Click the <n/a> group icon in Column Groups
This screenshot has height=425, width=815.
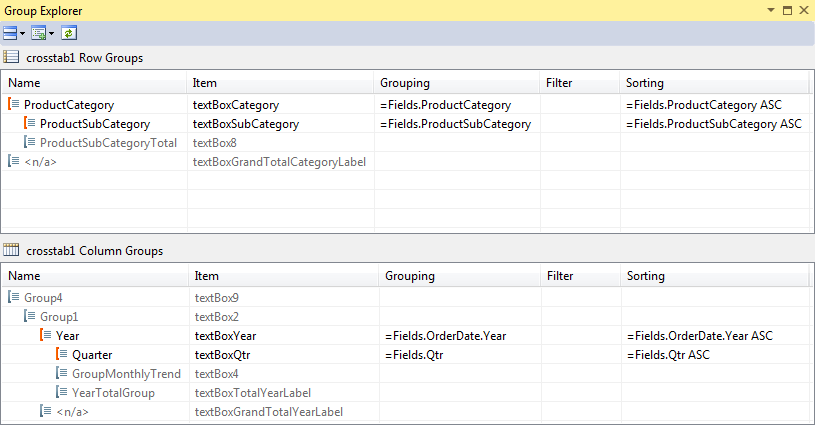(46, 411)
